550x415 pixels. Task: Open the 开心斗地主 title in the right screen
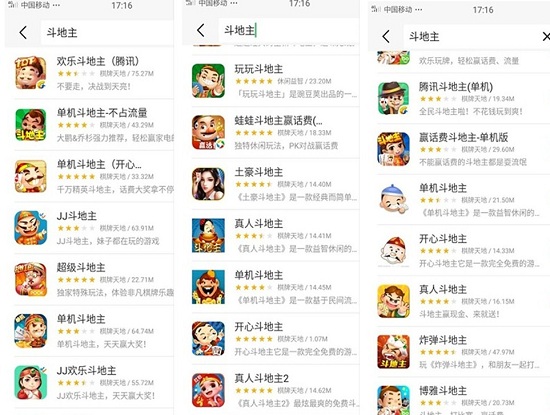click(x=443, y=239)
